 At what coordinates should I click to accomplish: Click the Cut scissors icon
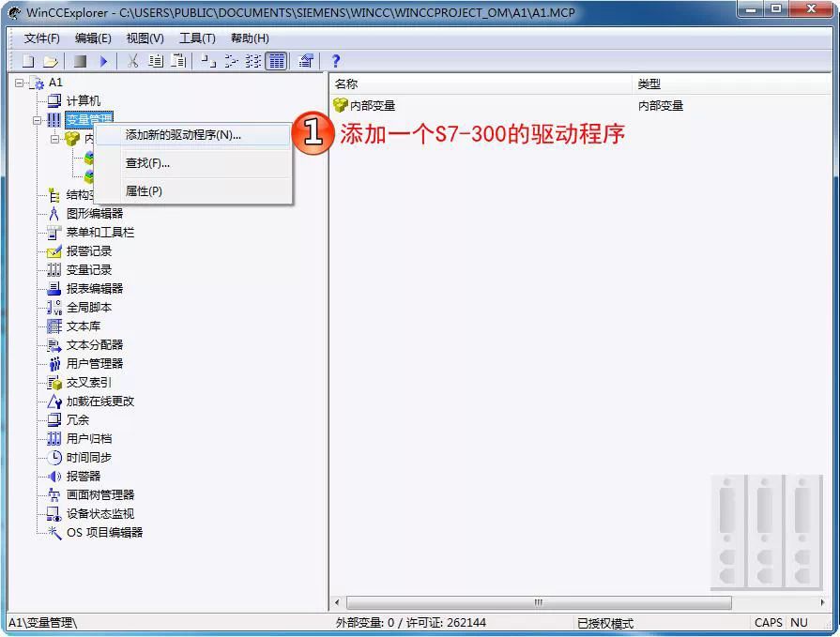coord(132,61)
